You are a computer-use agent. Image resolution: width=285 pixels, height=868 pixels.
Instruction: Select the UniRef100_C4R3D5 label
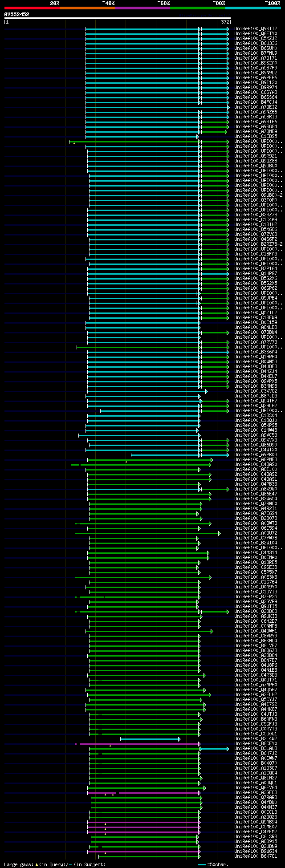coord(256,675)
